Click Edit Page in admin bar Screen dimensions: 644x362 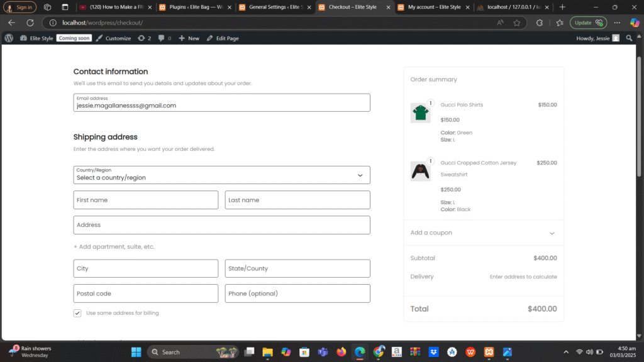point(222,38)
